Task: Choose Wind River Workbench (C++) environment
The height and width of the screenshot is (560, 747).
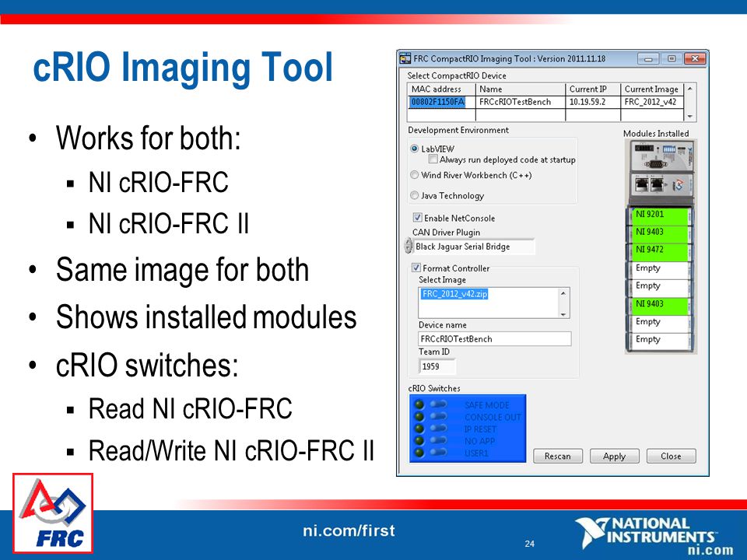Action: (x=415, y=175)
